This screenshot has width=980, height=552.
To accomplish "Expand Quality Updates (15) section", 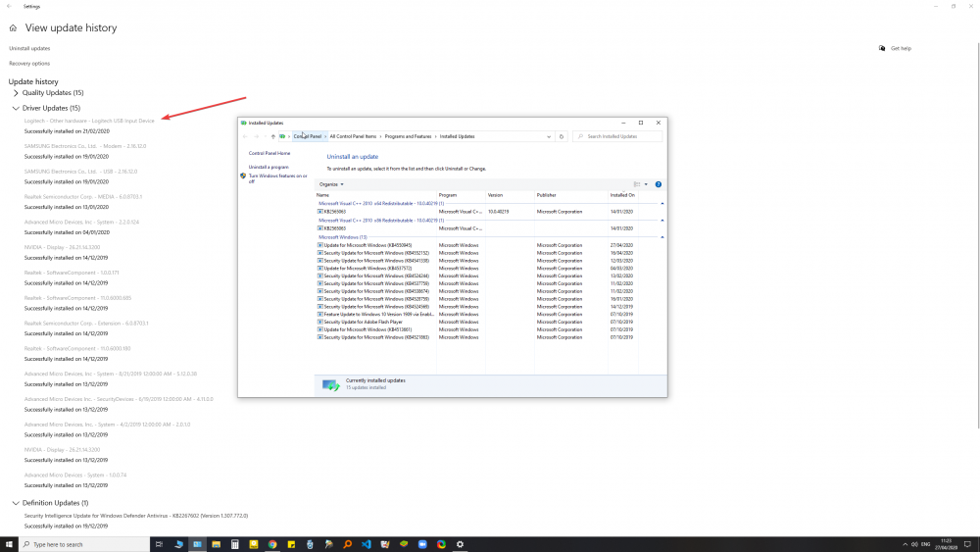I will pos(16,92).
